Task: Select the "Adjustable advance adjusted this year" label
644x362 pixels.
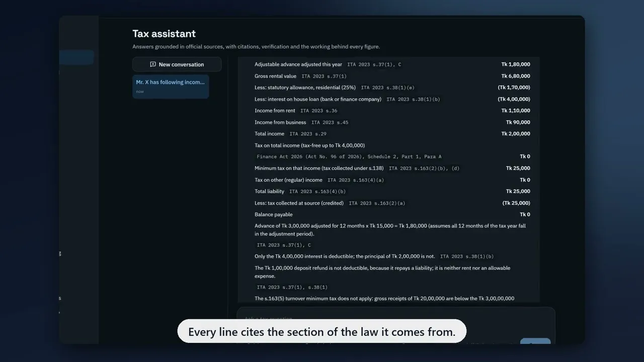Action: tap(298, 64)
